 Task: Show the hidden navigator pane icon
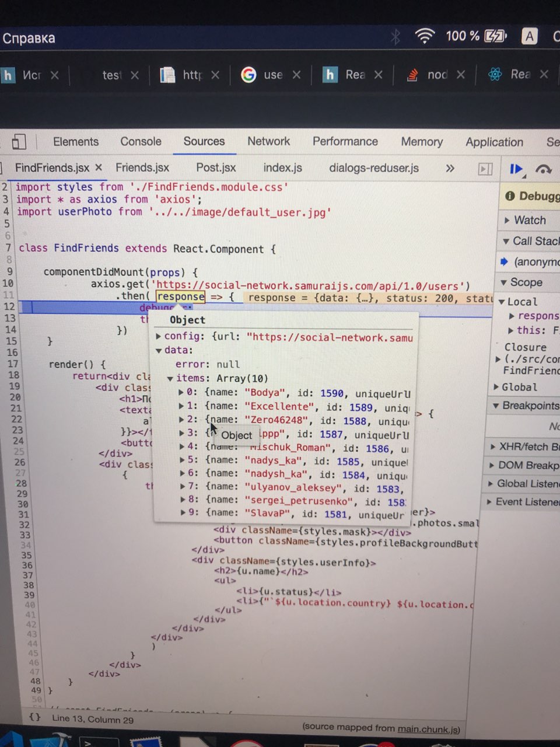pos(485,169)
